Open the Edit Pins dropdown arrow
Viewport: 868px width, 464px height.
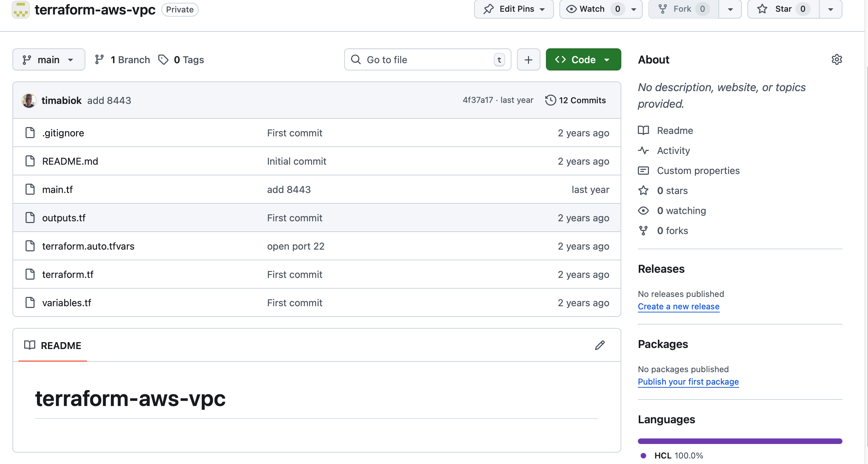coord(542,9)
